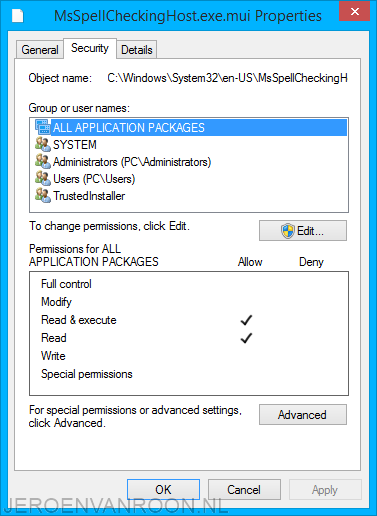This screenshot has height=516, width=377.
Task: Close the Properties window
Action: pyautogui.click(x=354, y=12)
